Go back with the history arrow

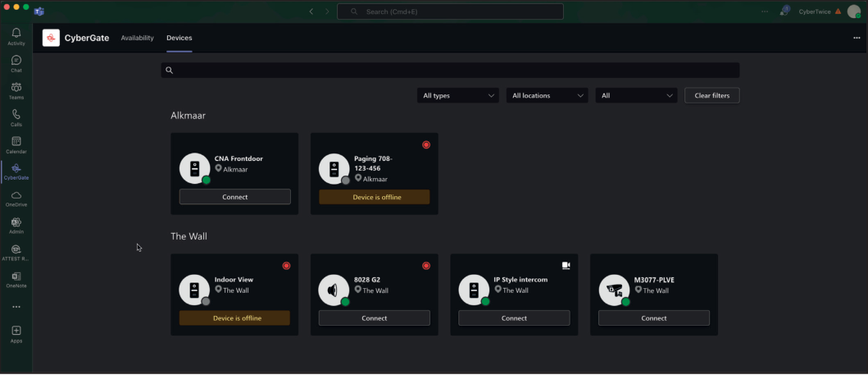(x=311, y=11)
